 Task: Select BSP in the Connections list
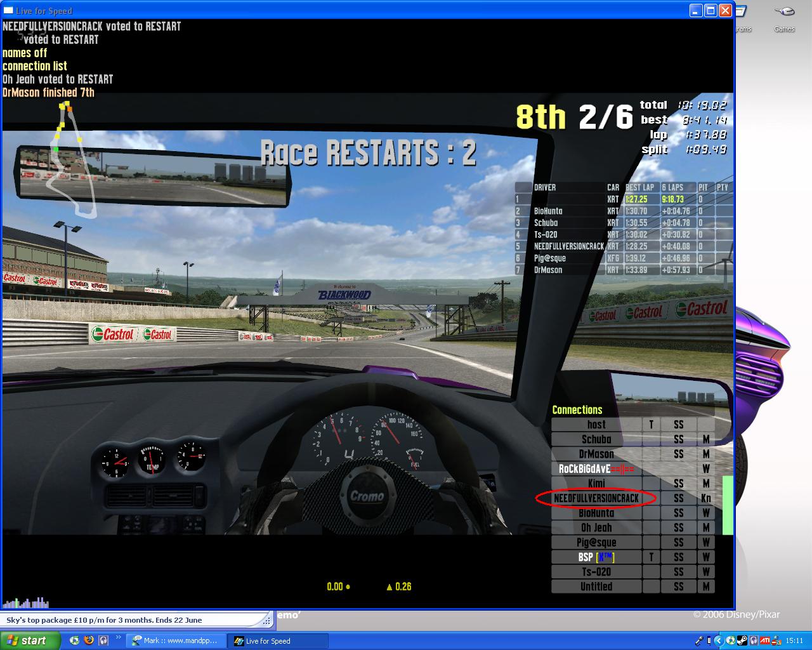point(596,557)
